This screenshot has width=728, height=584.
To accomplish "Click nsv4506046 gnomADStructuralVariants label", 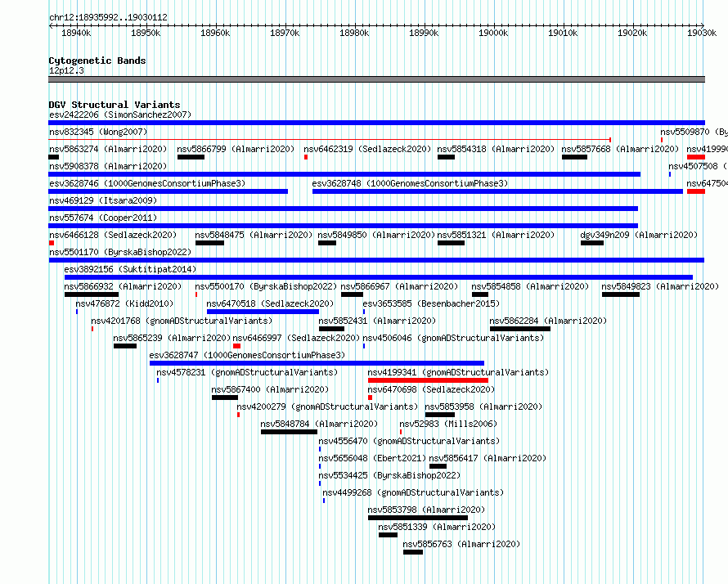I will (453, 338).
